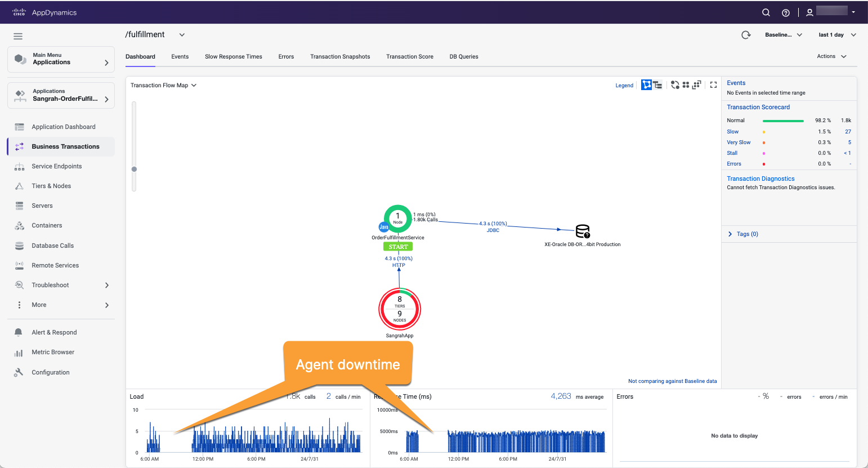Screen dimensions: 868x468
Task: Apply grid layout to flow map
Action: point(686,85)
